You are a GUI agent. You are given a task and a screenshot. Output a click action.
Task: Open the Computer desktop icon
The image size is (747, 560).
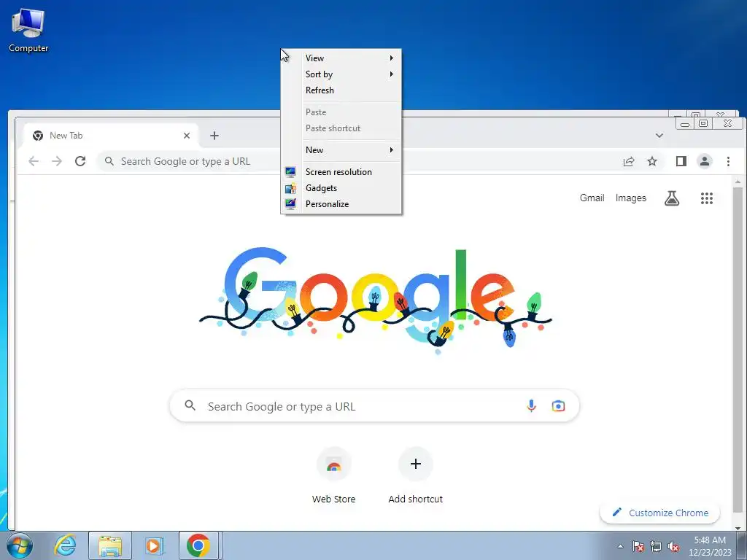pos(28,30)
